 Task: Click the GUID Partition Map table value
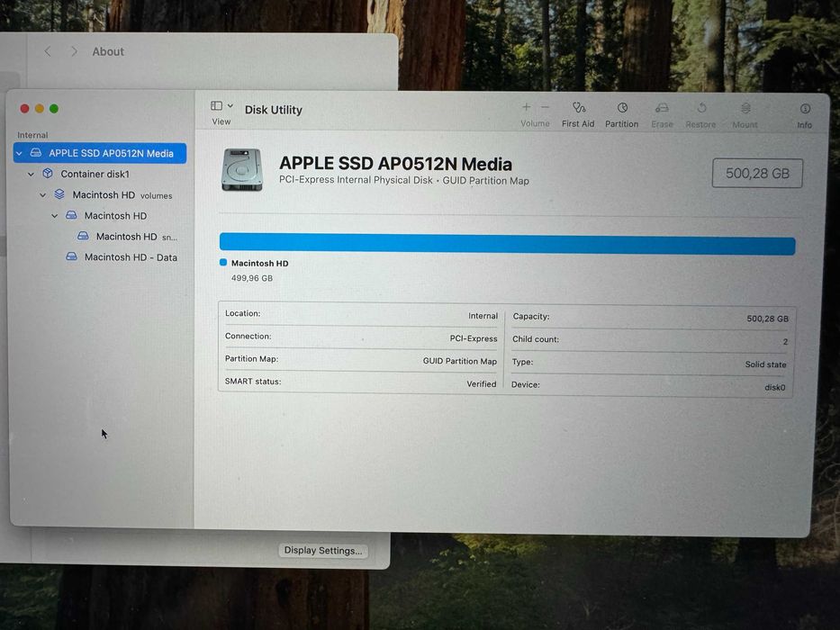tap(460, 361)
